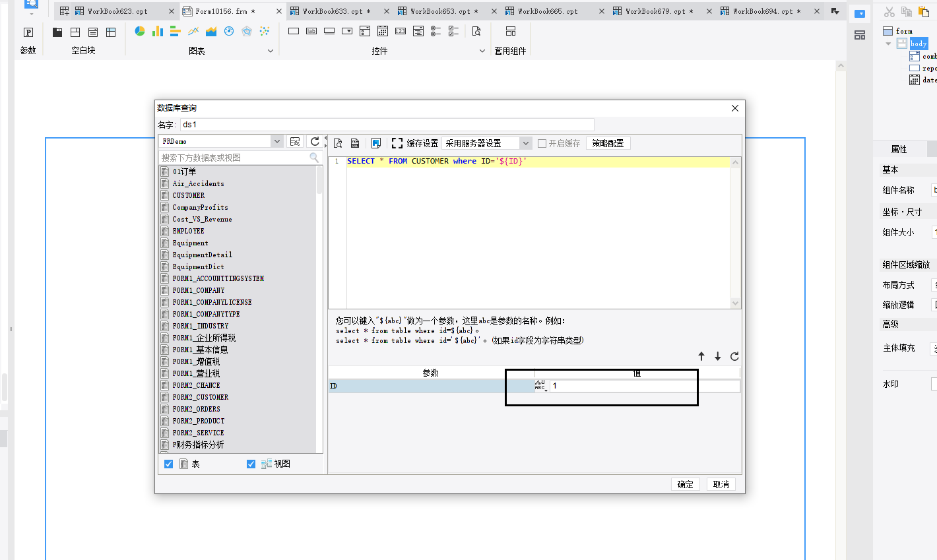Select the horizontal bar chart icon

175,31
